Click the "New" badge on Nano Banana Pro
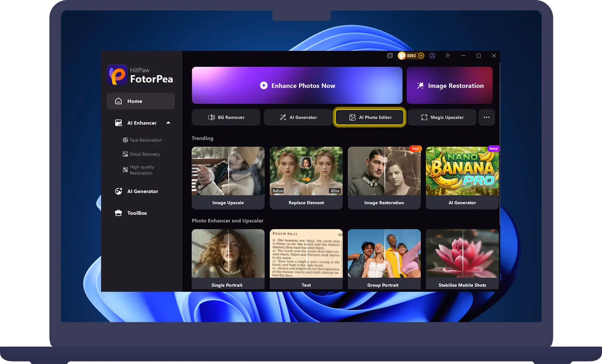Image resolution: width=602 pixels, height=364 pixels. coord(494,148)
